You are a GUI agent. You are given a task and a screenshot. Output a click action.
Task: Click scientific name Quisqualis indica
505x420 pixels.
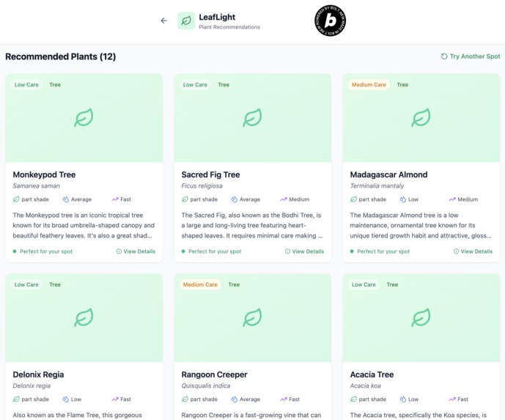point(206,386)
